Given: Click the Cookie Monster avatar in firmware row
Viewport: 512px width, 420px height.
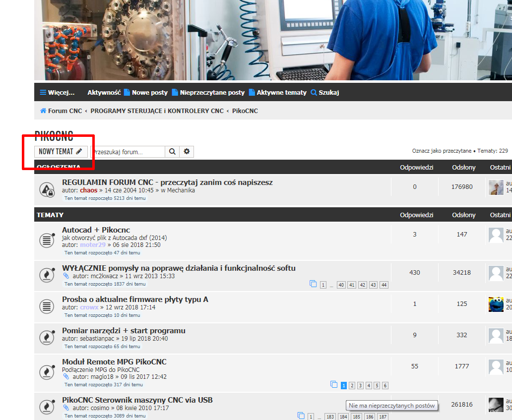Looking at the screenshot, I should 496,304.
